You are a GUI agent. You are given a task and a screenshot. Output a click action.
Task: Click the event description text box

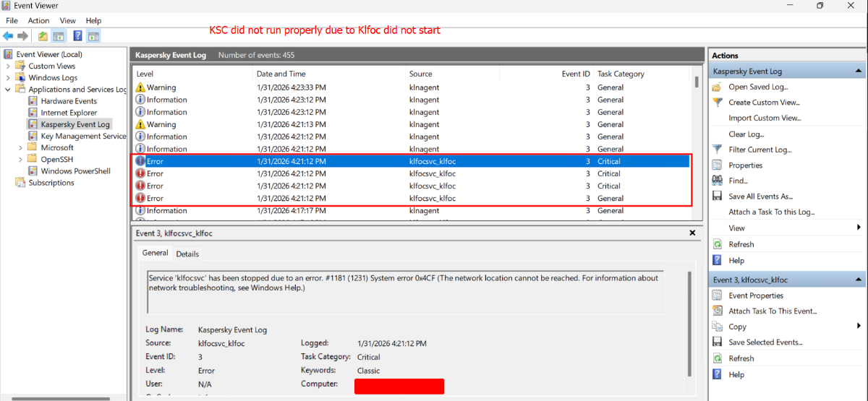(x=405, y=292)
